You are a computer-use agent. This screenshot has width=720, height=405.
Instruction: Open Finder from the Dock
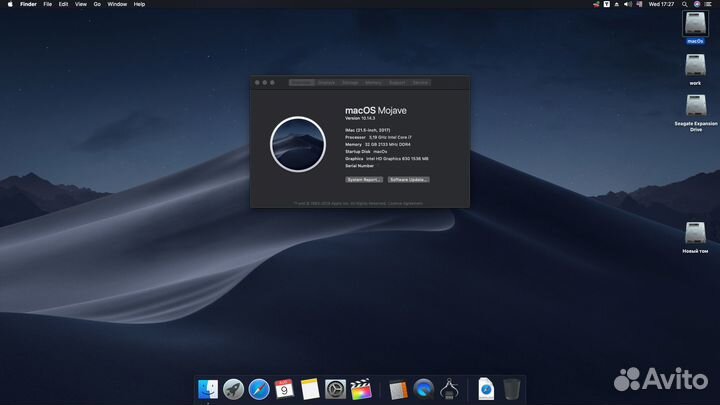208,389
